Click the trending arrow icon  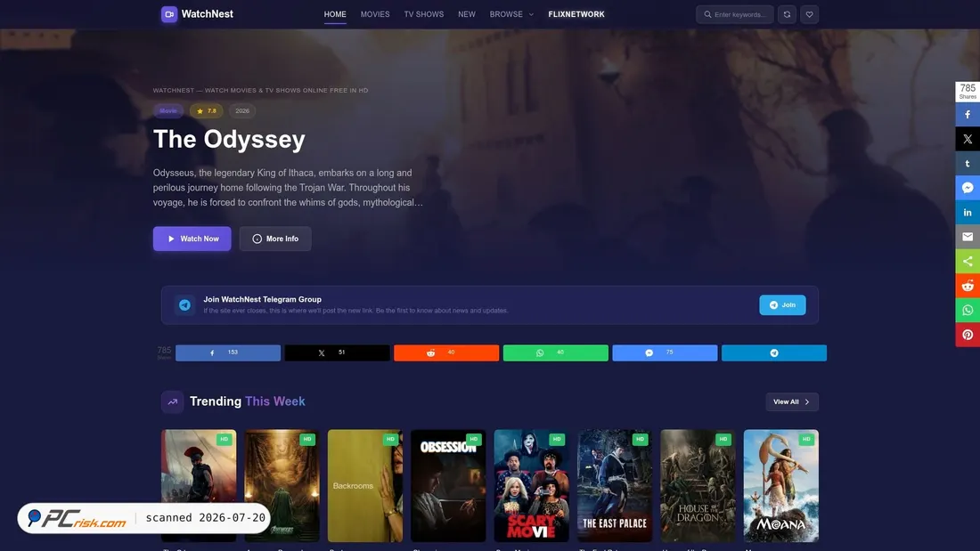[x=173, y=401]
